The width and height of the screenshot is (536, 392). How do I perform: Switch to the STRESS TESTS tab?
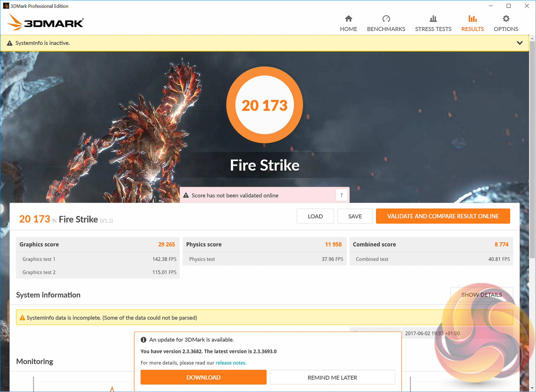pos(433,29)
